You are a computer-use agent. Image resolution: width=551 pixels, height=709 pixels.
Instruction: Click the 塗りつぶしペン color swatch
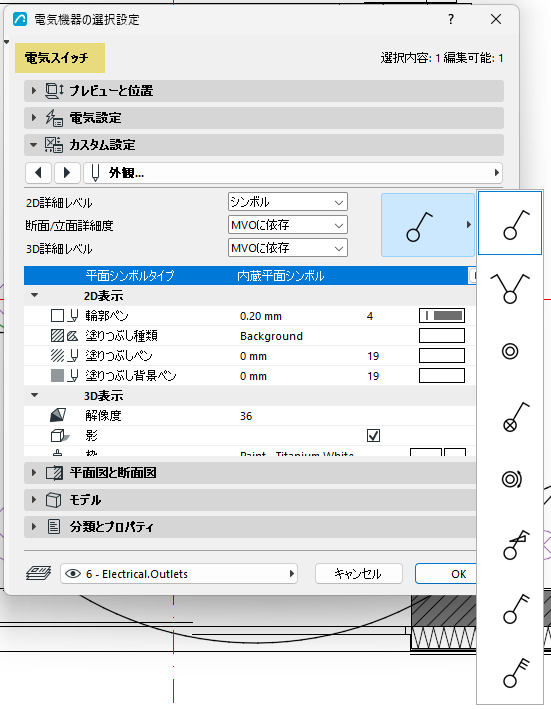coord(442,355)
